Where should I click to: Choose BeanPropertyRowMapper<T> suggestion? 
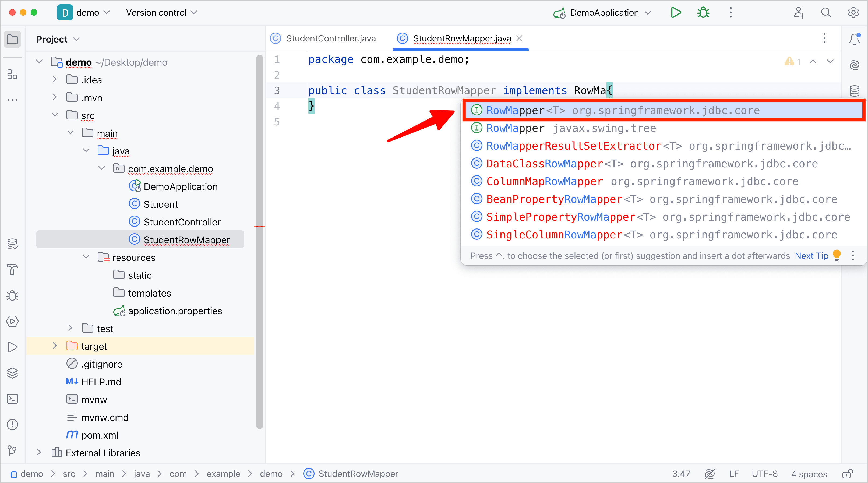(664, 199)
